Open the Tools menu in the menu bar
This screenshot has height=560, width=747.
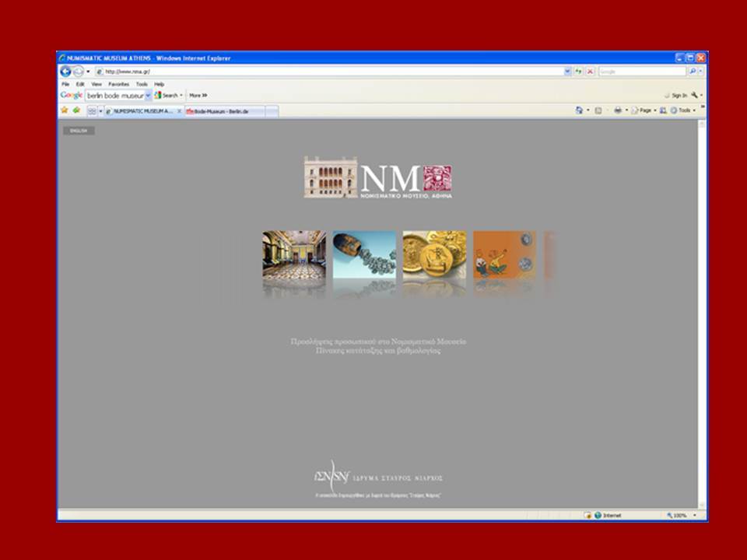pos(142,84)
